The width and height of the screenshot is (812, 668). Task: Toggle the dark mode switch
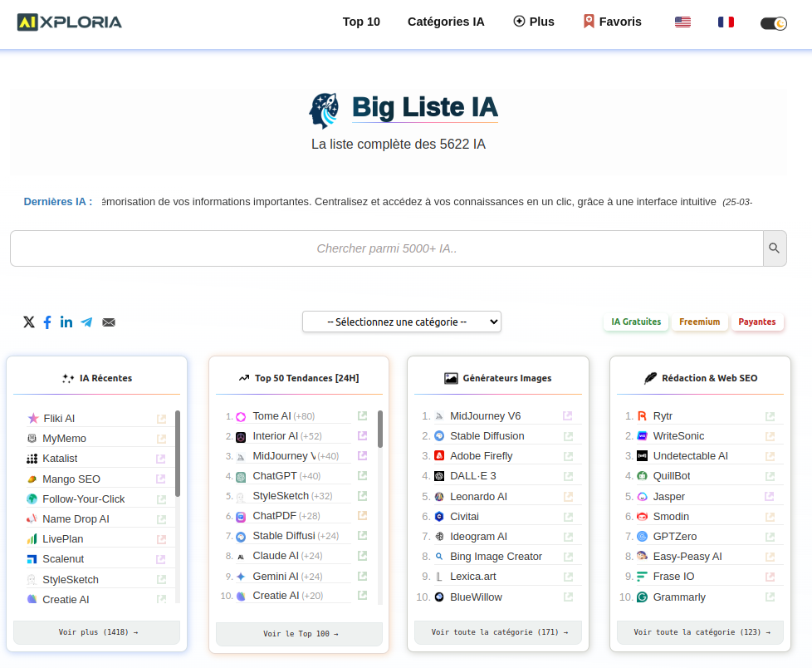[x=773, y=23]
